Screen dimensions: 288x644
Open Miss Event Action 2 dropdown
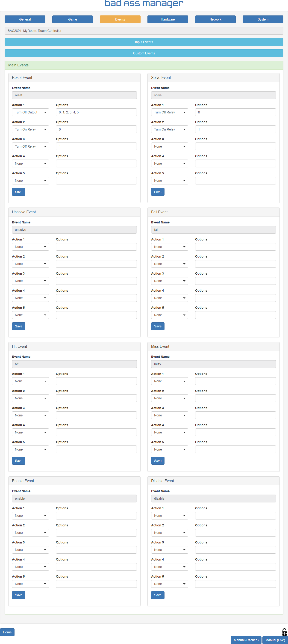170,398
